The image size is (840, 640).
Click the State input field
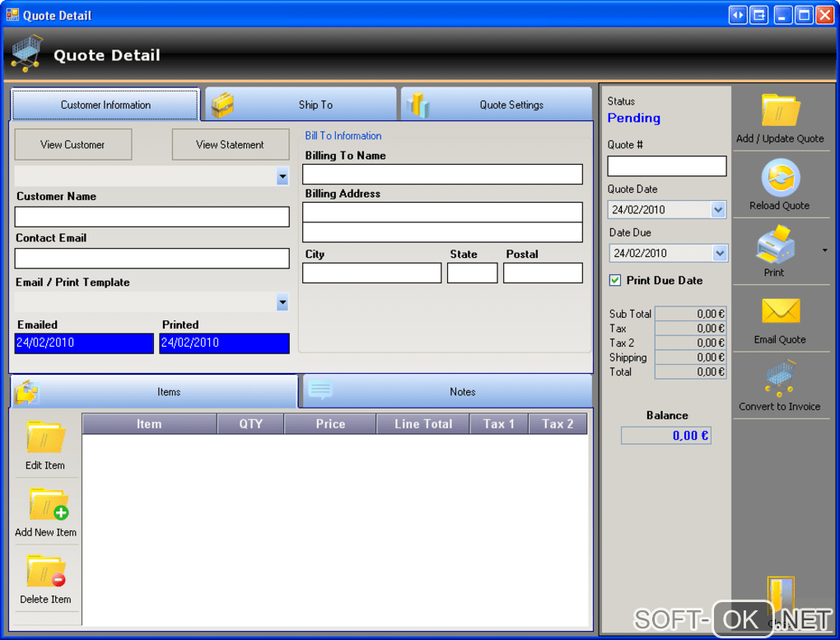click(x=473, y=273)
